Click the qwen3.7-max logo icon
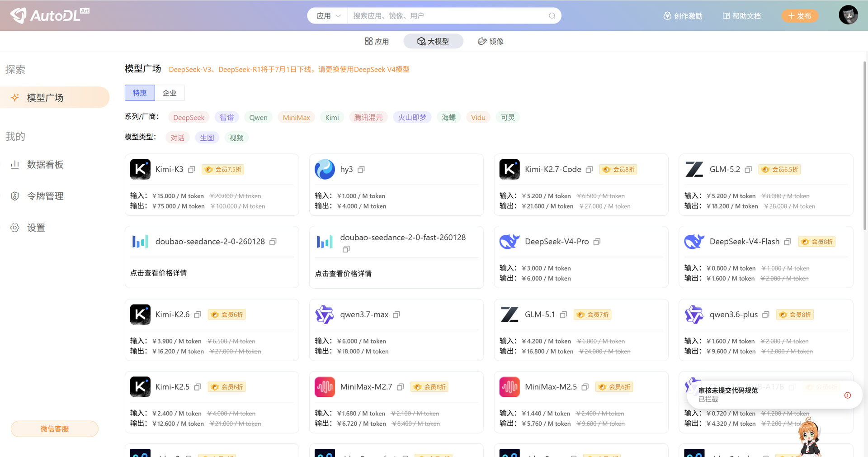This screenshot has width=868, height=457. [x=325, y=314]
